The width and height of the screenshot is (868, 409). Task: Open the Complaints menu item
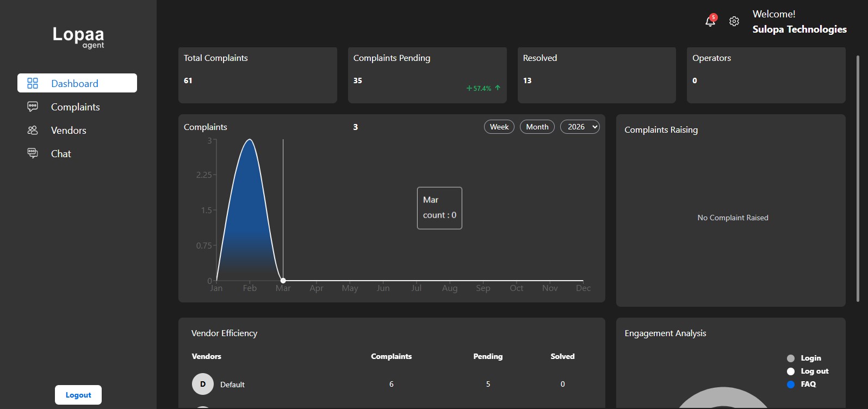click(x=76, y=107)
